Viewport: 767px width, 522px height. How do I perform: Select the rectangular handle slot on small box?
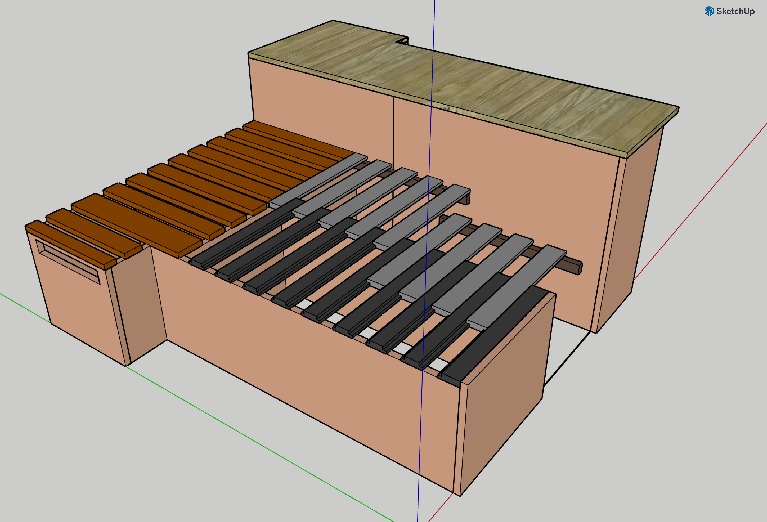pos(70,261)
